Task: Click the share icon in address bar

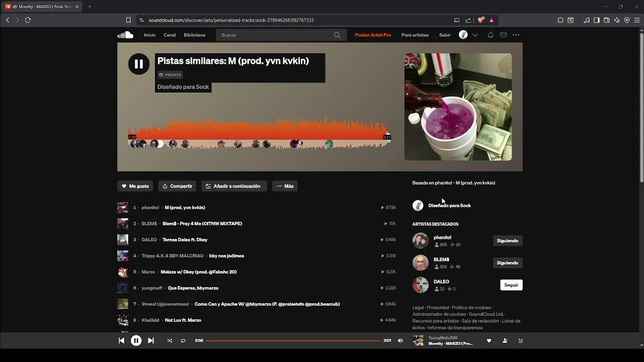Action: (468, 20)
